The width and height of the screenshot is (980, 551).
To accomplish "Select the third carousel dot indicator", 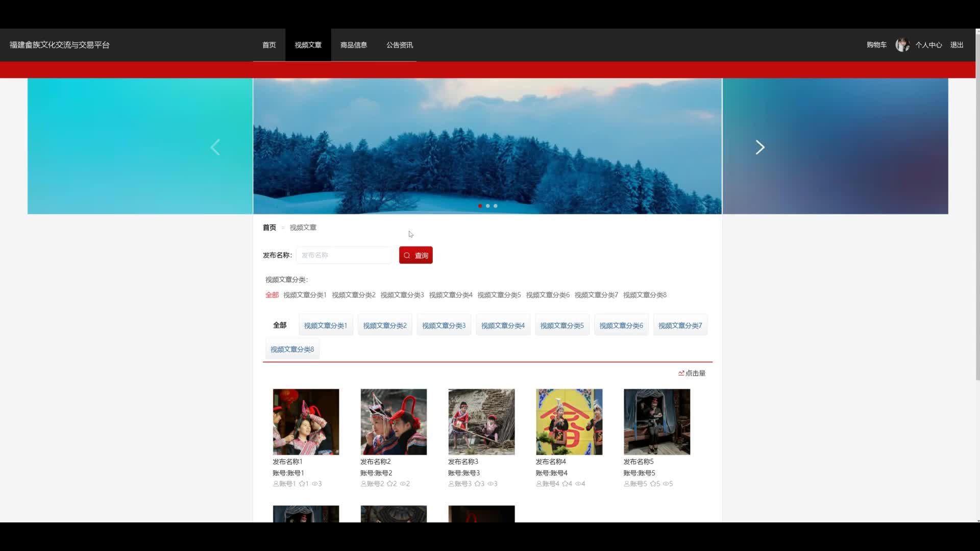I will tap(496, 206).
